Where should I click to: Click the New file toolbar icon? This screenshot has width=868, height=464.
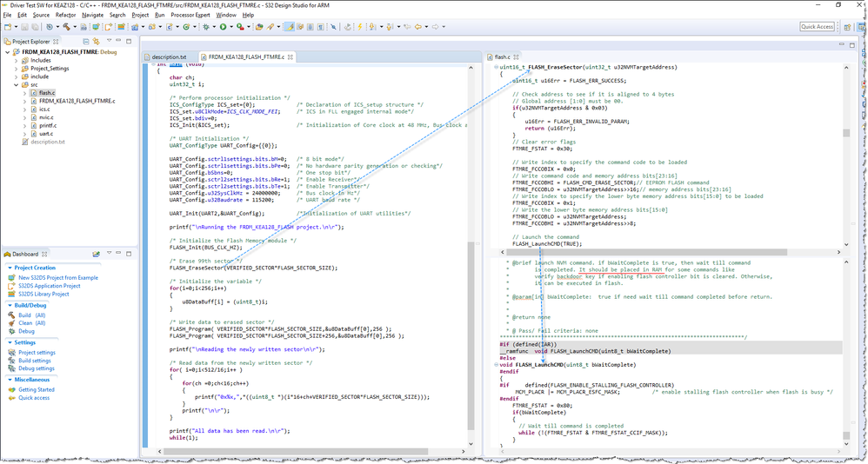coord(9,27)
